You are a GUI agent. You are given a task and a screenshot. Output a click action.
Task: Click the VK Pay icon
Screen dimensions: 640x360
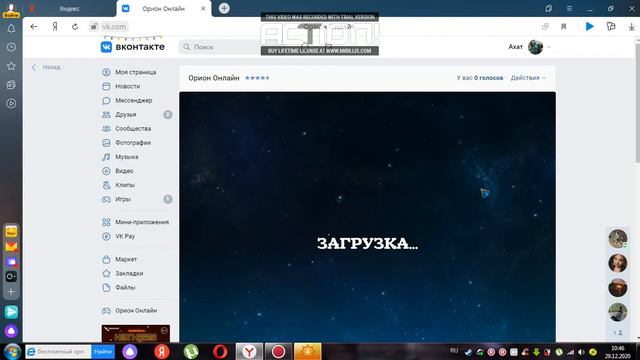[x=106, y=236]
